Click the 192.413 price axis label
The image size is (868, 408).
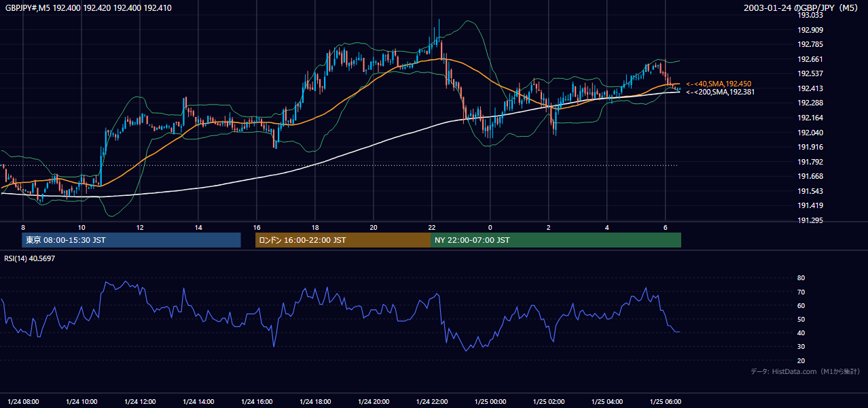[810, 88]
